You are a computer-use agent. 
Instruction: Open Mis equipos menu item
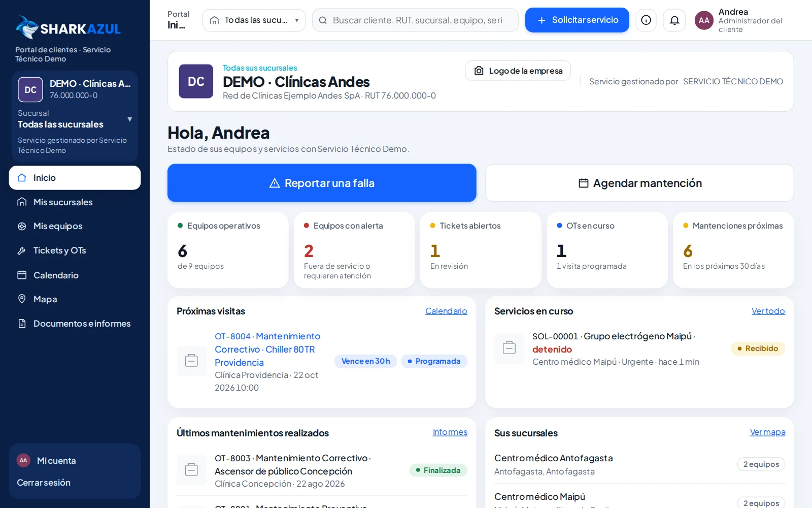coord(75,226)
